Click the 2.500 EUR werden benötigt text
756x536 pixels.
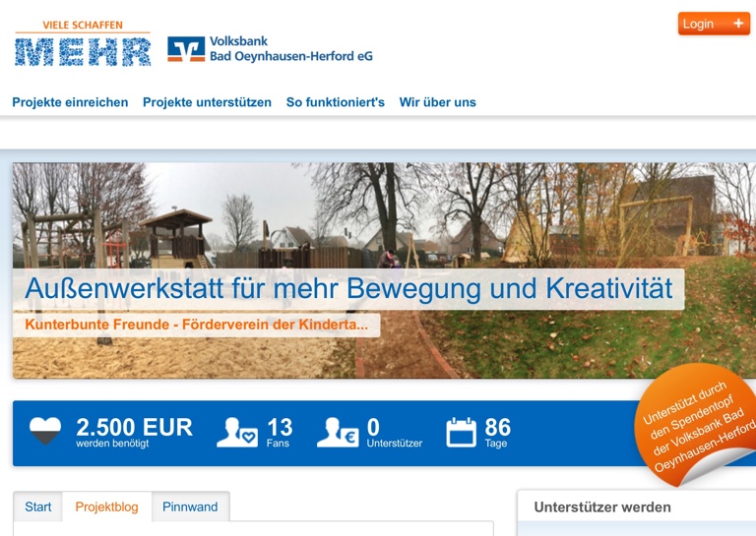[134, 432]
